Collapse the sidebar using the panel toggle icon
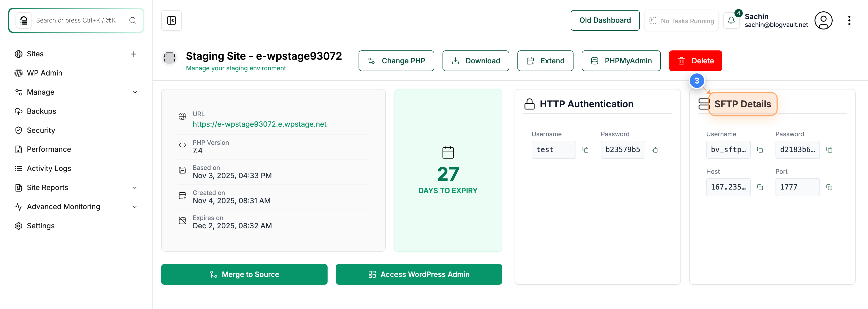Image resolution: width=868 pixels, height=309 pixels. 171,20
